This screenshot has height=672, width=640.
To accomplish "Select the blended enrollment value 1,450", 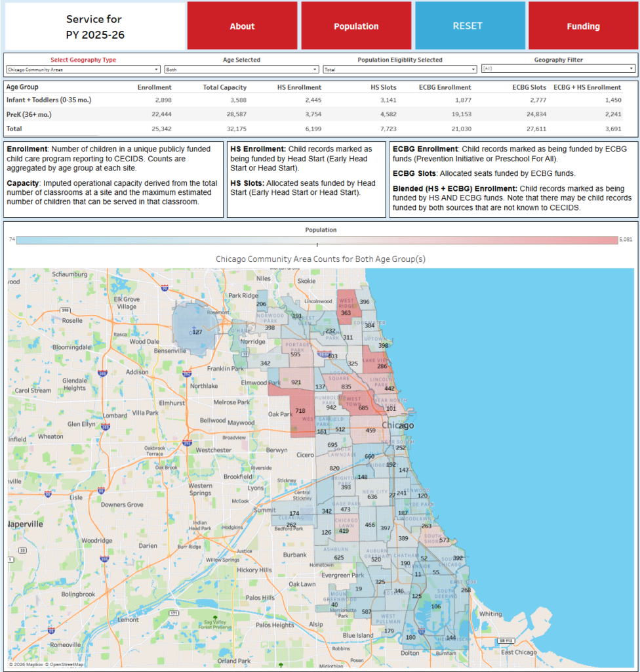I will click(613, 100).
